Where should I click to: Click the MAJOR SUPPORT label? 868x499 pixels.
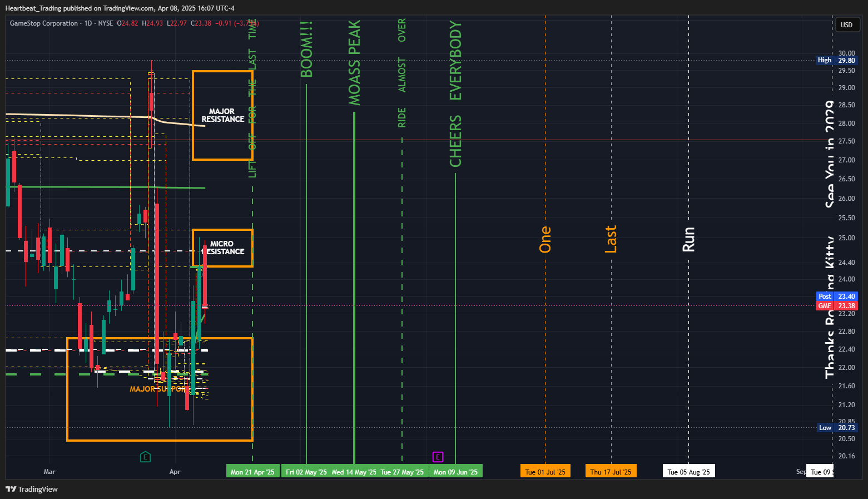point(160,389)
